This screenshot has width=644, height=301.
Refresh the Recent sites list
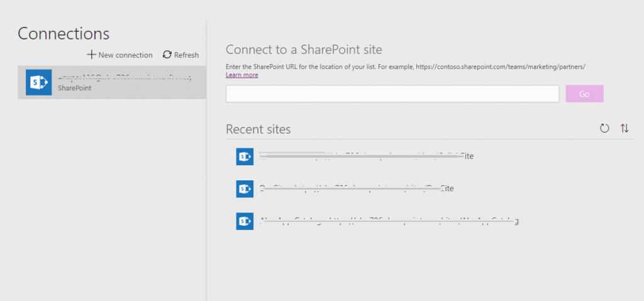pyautogui.click(x=604, y=129)
